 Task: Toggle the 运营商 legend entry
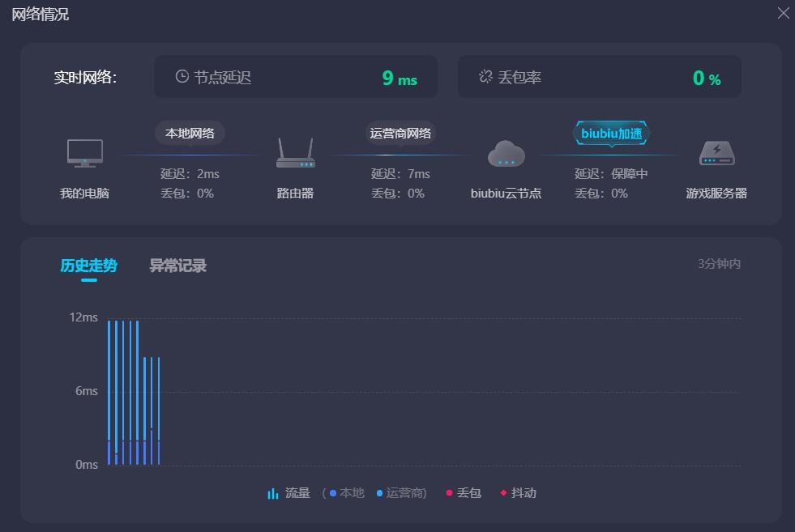point(401,493)
